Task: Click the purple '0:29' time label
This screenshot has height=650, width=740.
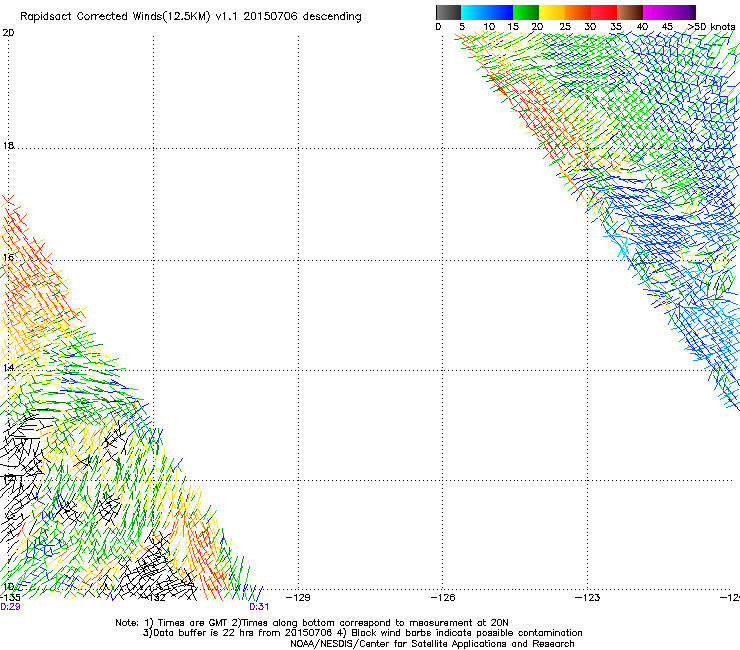Action: click(10, 607)
